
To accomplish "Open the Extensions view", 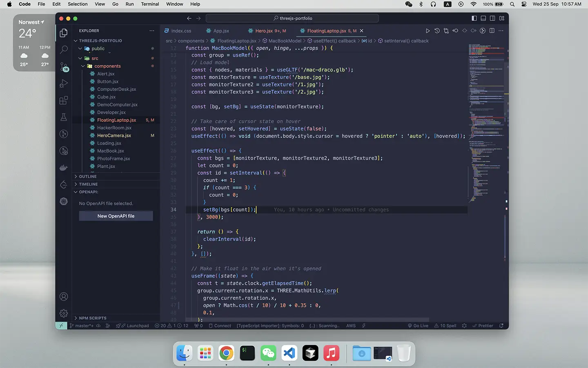I will point(64,101).
